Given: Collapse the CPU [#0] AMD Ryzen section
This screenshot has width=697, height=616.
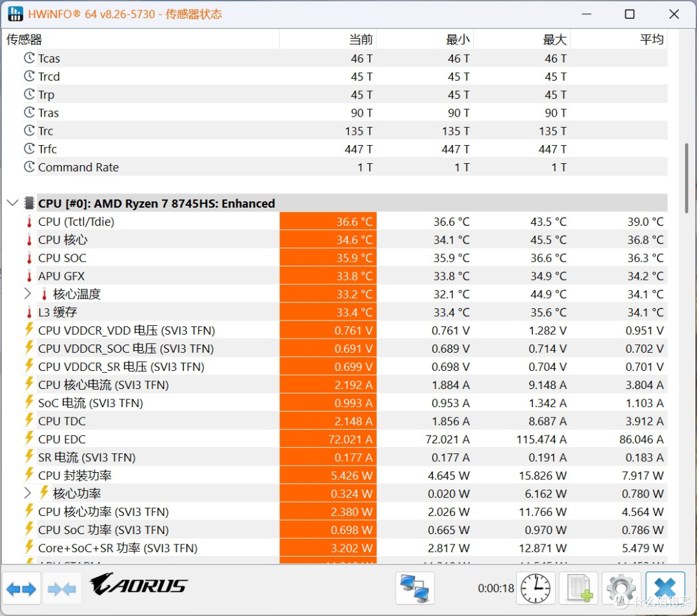Looking at the screenshot, I should point(12,203).
